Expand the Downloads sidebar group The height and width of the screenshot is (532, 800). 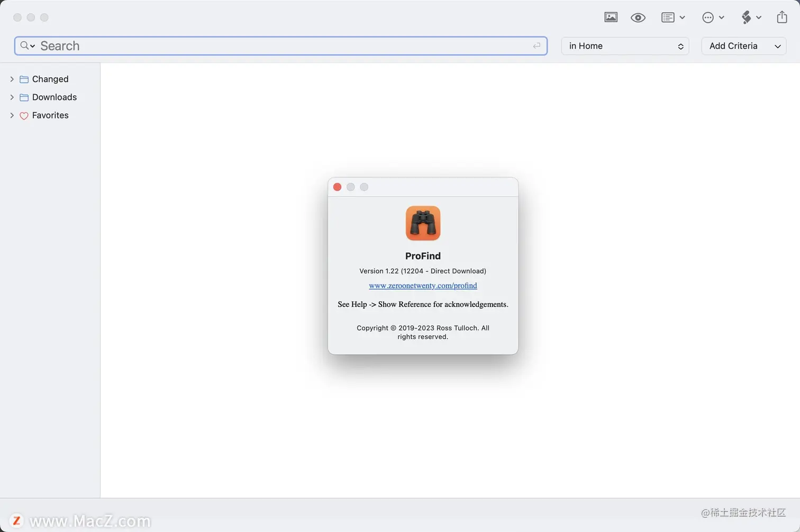click(x=12, y=97)
